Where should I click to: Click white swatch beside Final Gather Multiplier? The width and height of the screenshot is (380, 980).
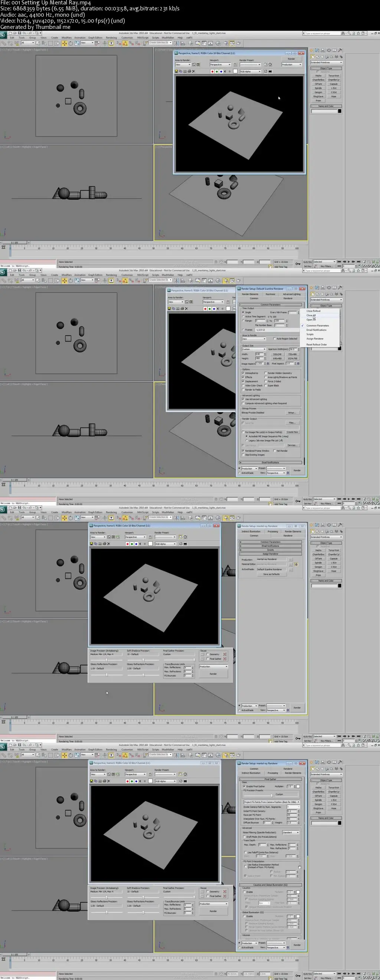click(298, 786)
